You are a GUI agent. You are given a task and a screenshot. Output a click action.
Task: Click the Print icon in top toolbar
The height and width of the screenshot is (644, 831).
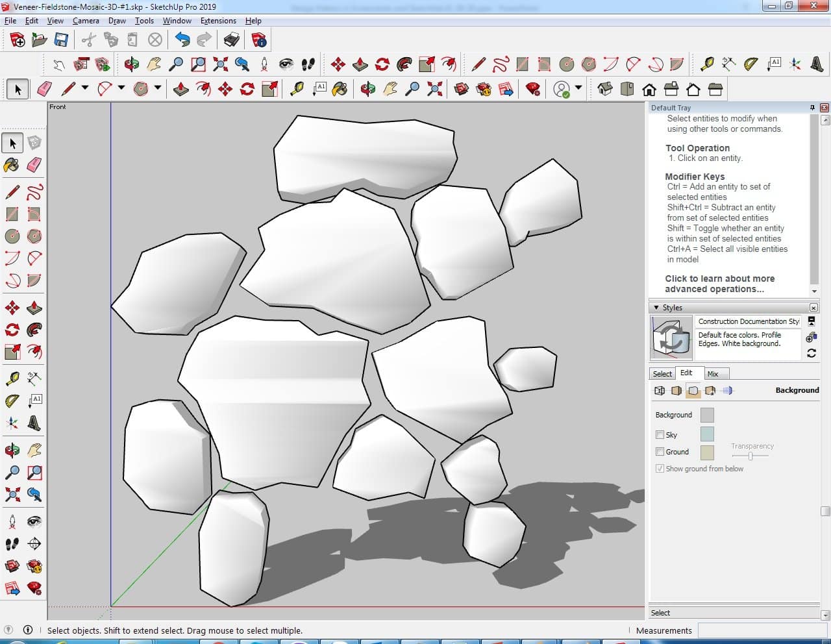(x=232, y=40)
